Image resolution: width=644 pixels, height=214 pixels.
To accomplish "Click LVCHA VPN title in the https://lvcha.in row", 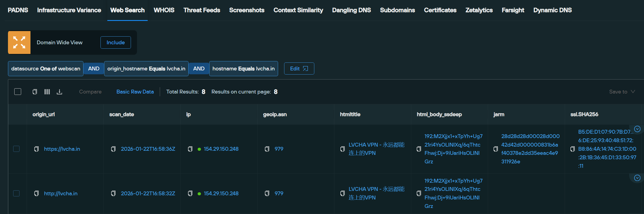I will click(376, 149).
